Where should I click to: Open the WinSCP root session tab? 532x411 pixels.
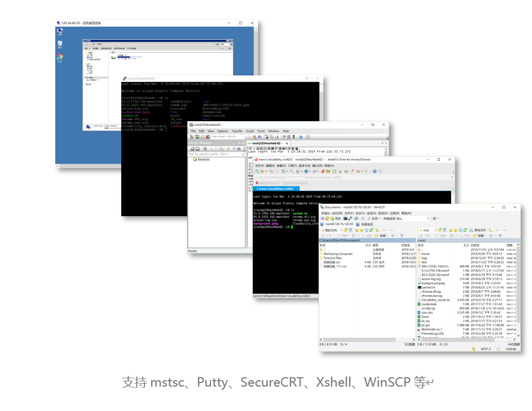(340, 224)
